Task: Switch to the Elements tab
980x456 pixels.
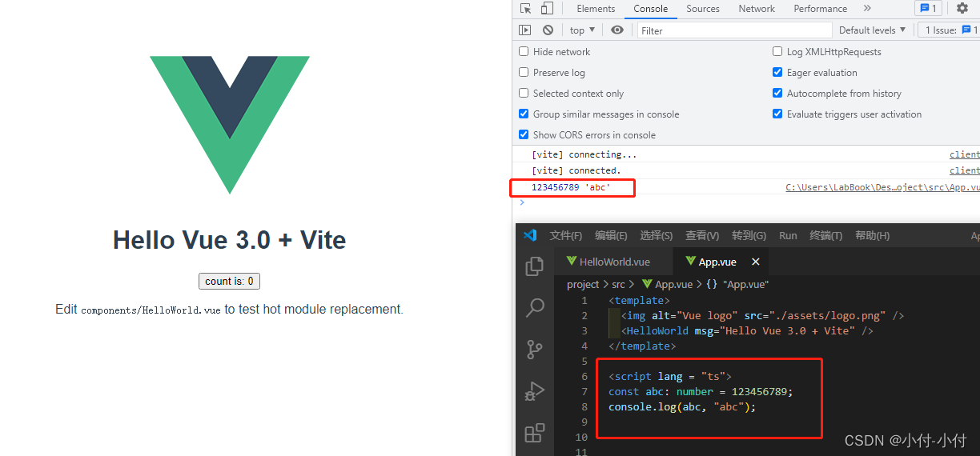Action: coord(596,9)
